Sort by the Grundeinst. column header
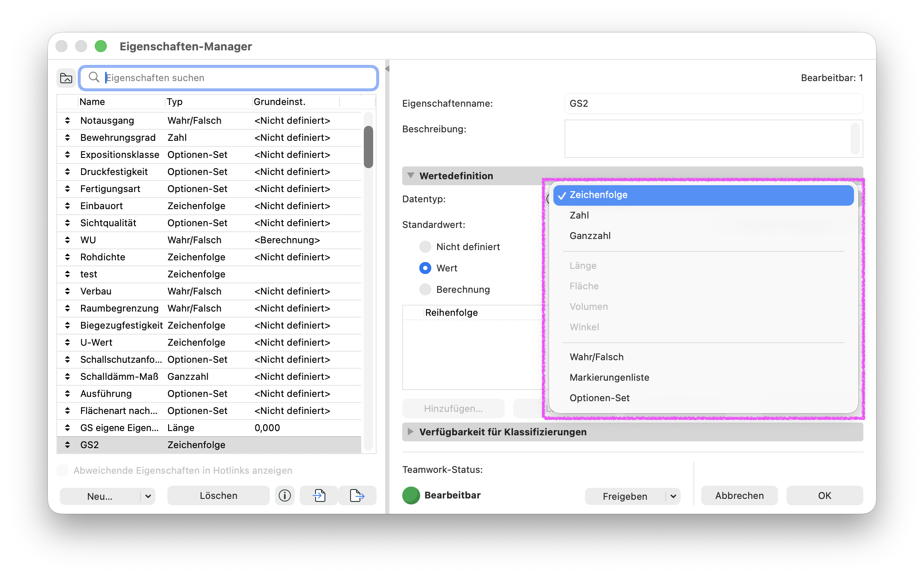 pos(296,102)
